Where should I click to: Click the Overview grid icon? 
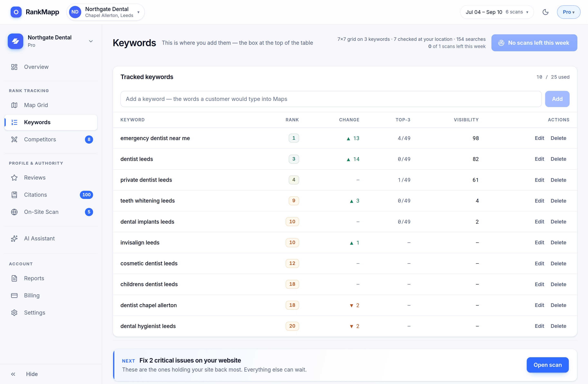[x=14, y=67]
